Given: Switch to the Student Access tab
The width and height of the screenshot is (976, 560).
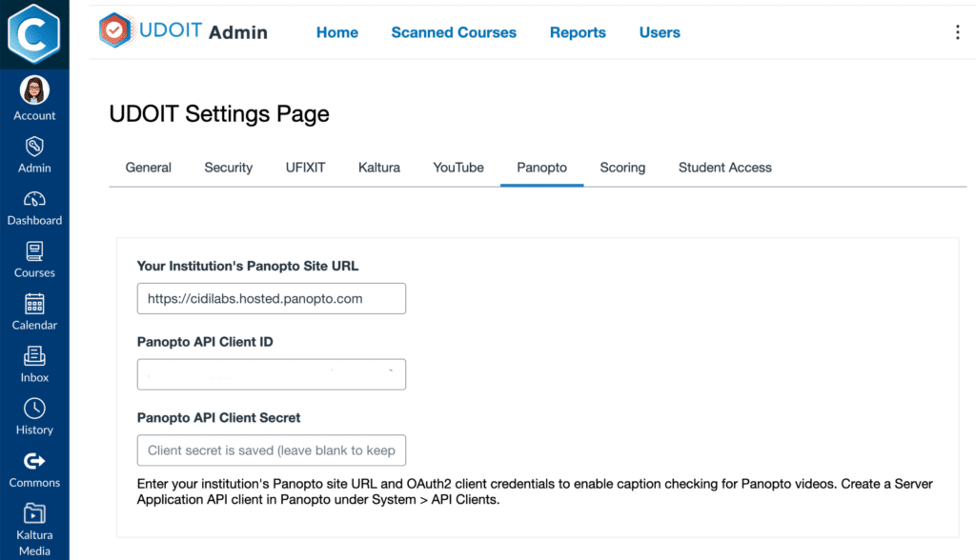Looking at the screenshot, I should 725,168.
